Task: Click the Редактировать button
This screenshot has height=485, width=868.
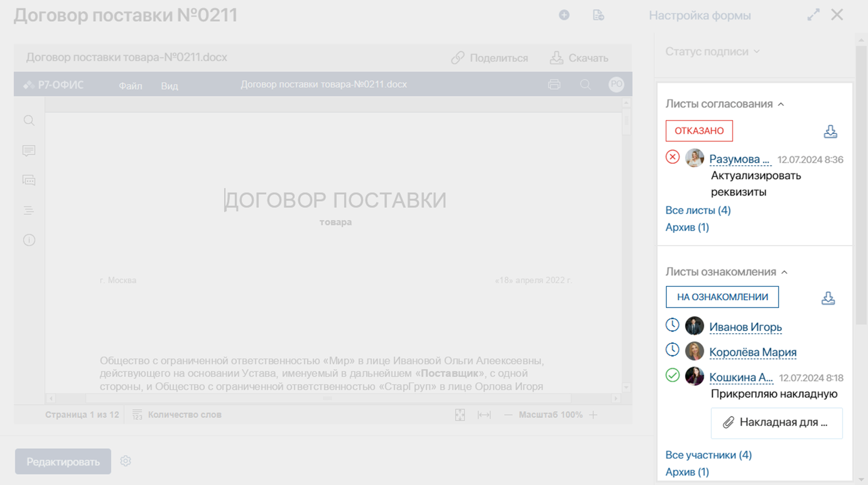Action: (63, 461)
